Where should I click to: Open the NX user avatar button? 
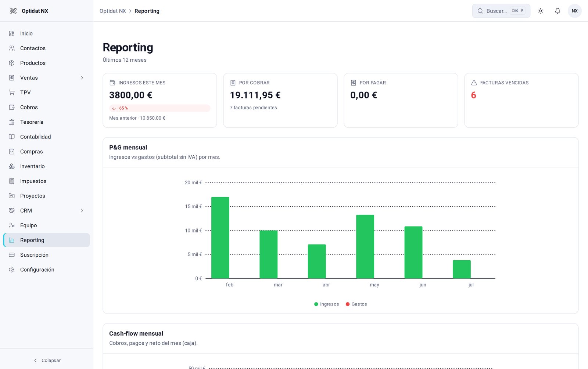tap(574, 11)
